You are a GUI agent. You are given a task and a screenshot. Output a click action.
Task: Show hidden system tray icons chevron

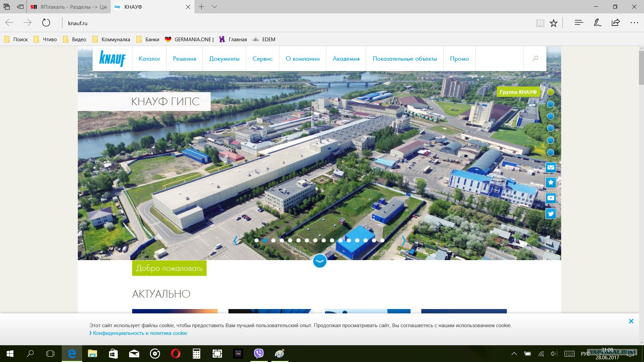tap(514, 354)
